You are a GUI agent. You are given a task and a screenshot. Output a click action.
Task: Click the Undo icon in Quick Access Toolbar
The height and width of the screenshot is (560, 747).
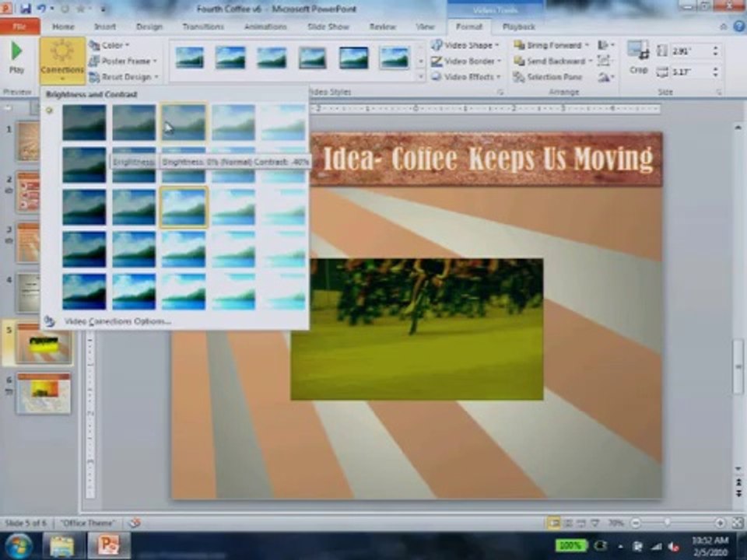click(41, 8)
